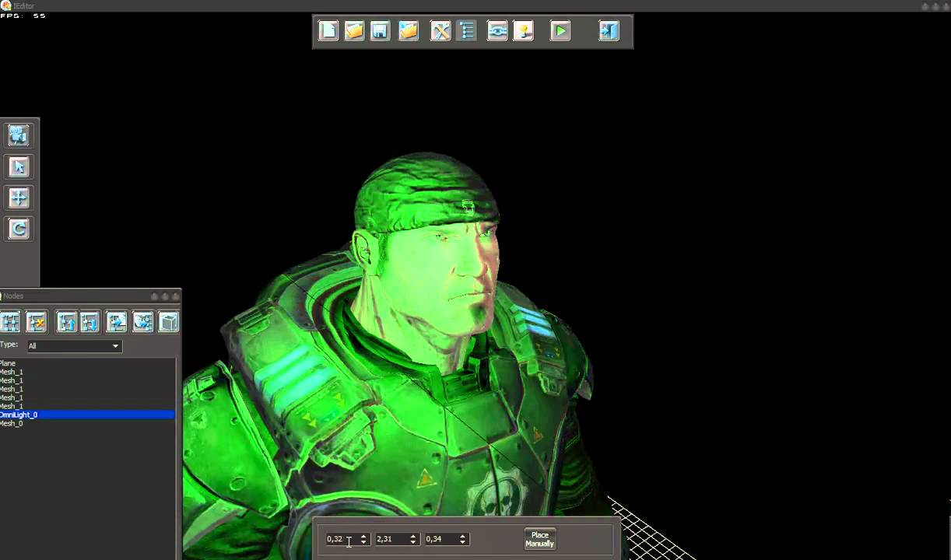Image resolution: width=951 pixels, height=560 pixels.
Task: Decrease the 2,31 value with its down arrow
Action: click(413, 542)
